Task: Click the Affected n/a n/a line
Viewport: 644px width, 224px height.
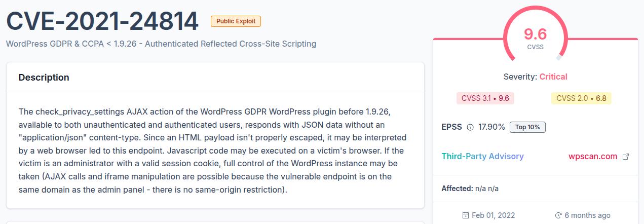Action: (470, 189)
